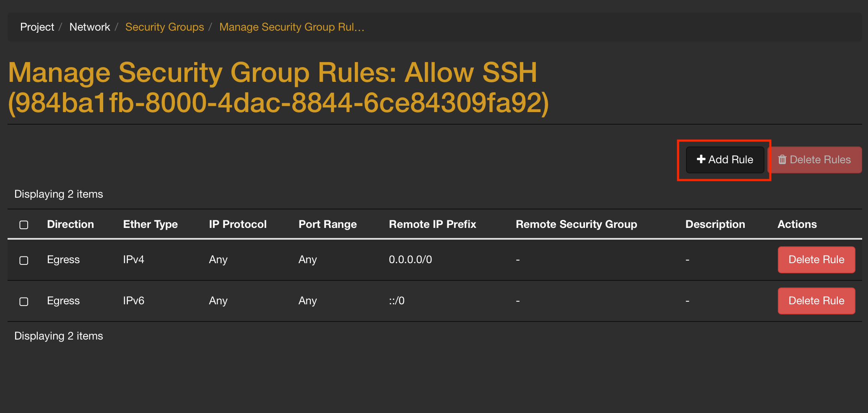Select the 0.0.0.0/0 remote IP prefix text
Viewport: 868px width, 413px height.
coord(410,259)
